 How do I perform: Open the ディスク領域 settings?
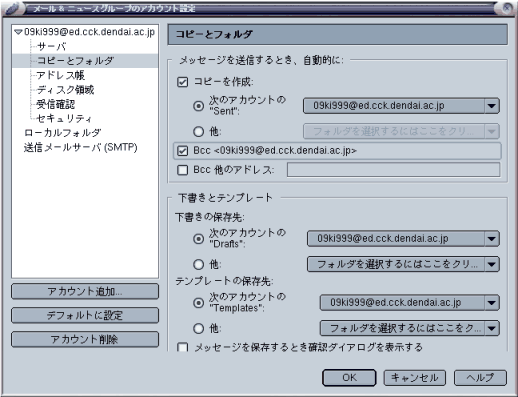(66, 90)
